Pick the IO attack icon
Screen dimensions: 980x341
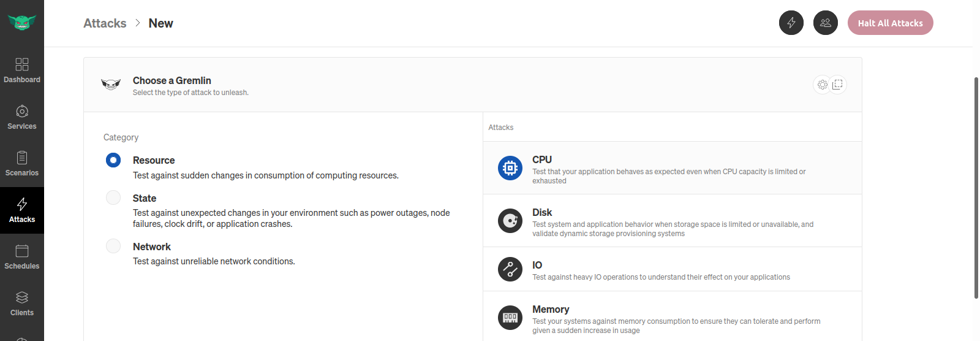(x=510, y=269)
